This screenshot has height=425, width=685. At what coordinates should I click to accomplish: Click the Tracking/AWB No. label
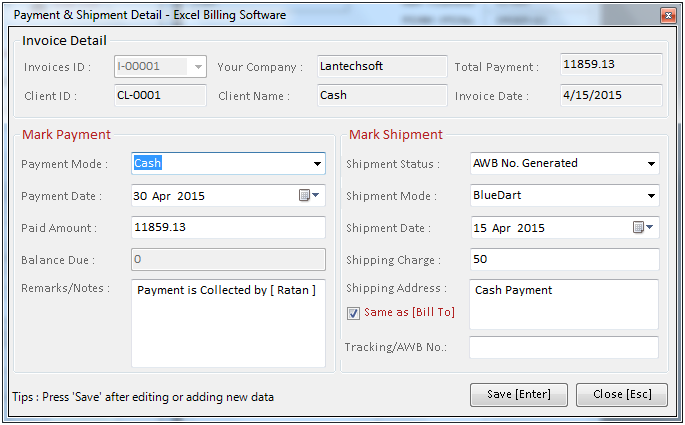(396, 347)
